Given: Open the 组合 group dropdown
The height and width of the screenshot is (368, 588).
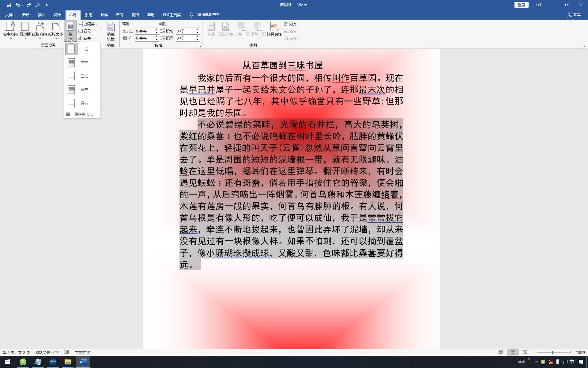Looking at the screenshot, I should [292, 31].
